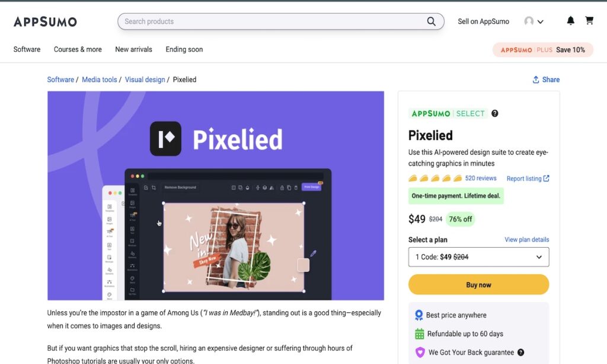Open the 520 reviews link
Viewport: 607px width, 364px height.
(480, 178)
